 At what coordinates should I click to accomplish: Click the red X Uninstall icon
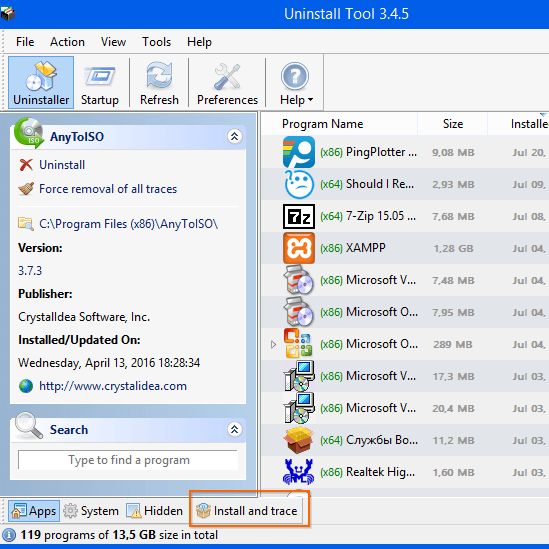tap(26, 165)
